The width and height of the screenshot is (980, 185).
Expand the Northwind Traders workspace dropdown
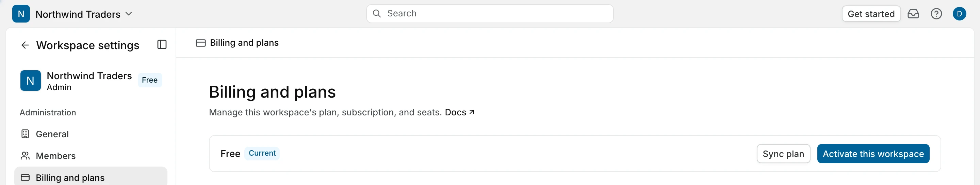coord(129,14)
